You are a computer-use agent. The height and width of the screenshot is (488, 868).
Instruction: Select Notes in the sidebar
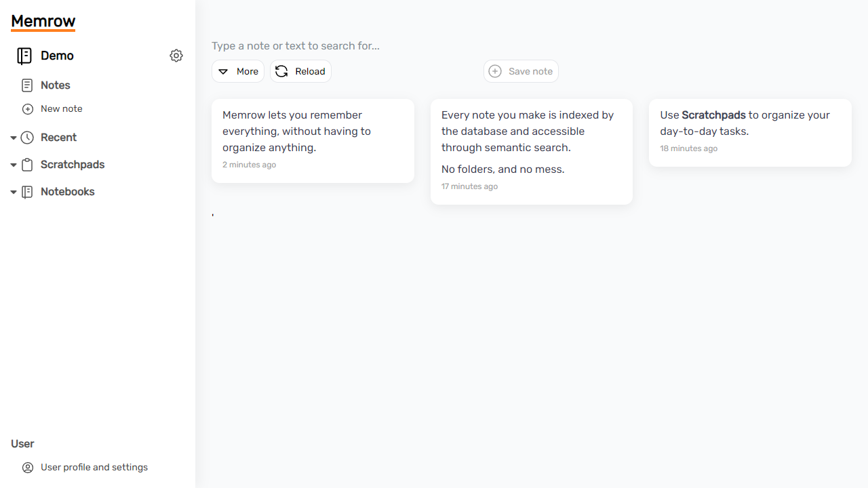tap(56, 85)
